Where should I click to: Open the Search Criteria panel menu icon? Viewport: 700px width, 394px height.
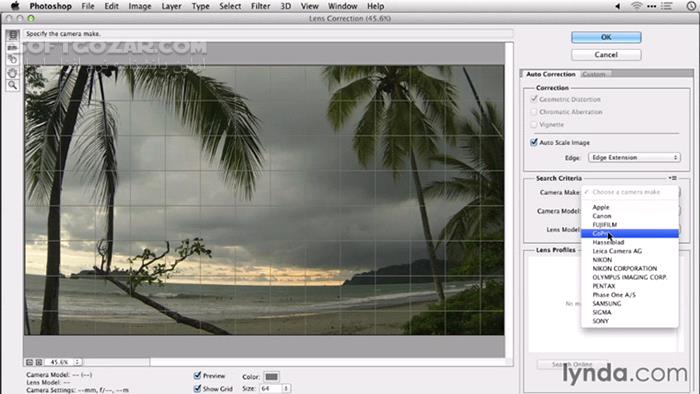(673, 178)
